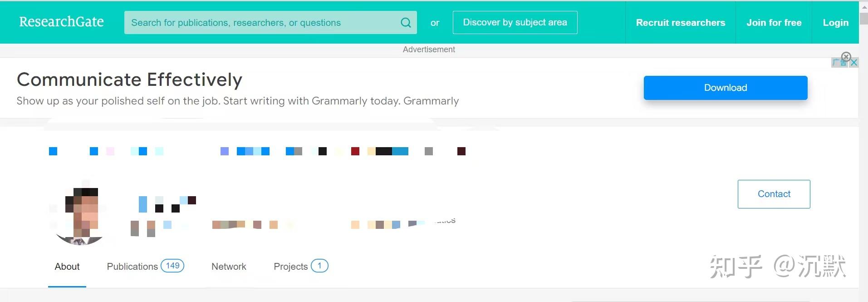Open Discover by subject area
Screen dimensions: 868x302
click(515, 23)
